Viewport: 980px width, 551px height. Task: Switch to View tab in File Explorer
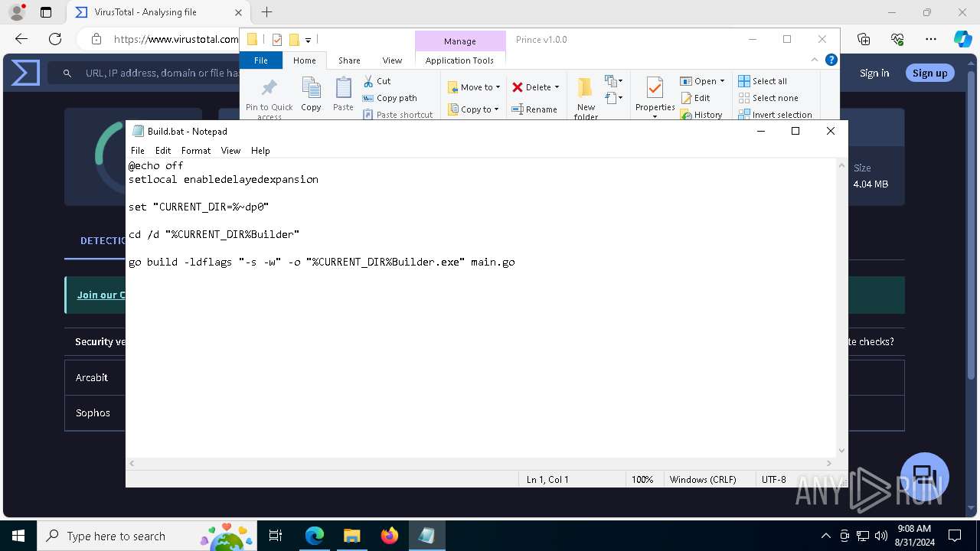[x=392, y=60]
